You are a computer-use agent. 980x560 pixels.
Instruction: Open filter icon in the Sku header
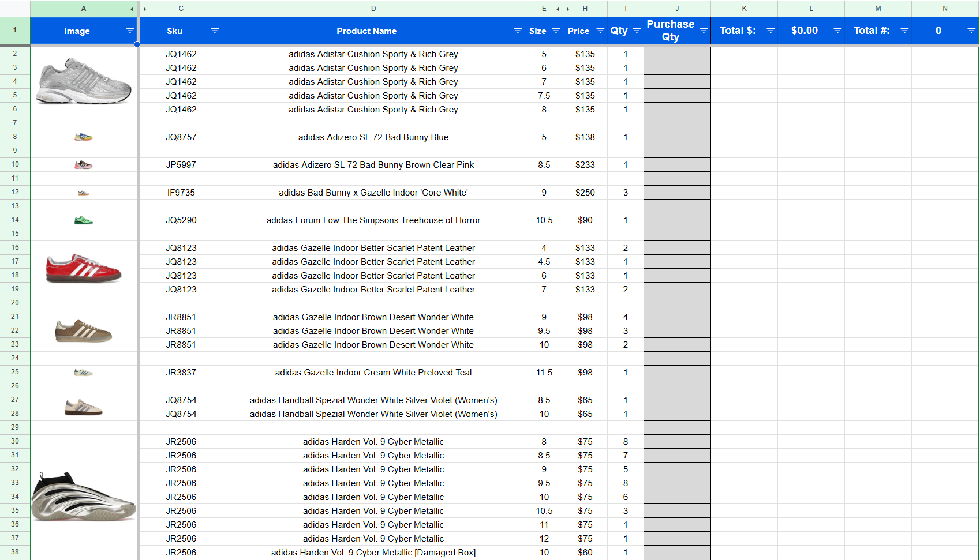pyautogui.click(x=215, y=31)
